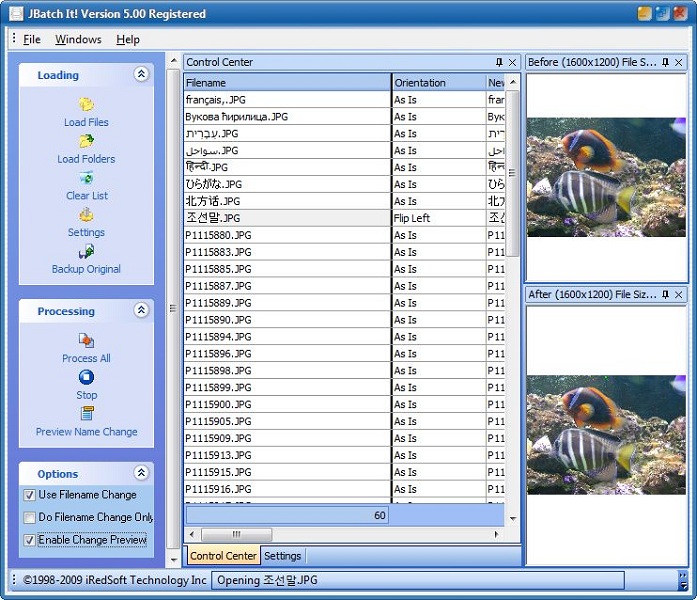
Task: Click the After preview fish image
Action: 606,435
